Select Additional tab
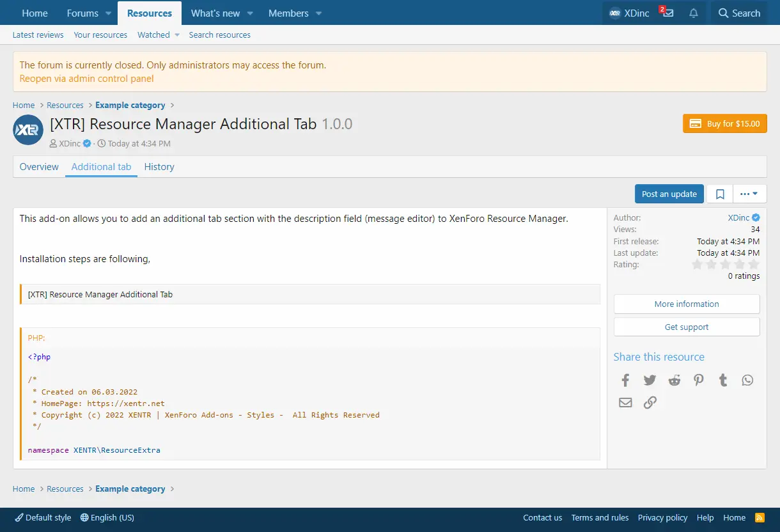780x532 pixels. tap(101, 167)
